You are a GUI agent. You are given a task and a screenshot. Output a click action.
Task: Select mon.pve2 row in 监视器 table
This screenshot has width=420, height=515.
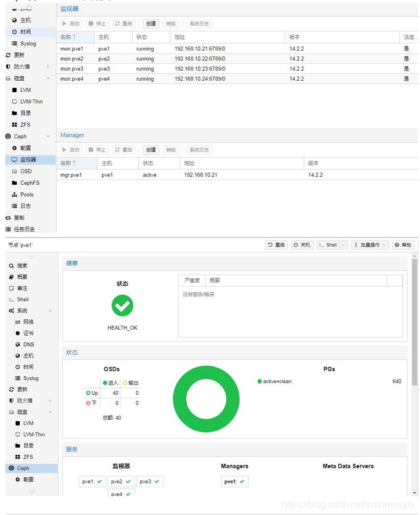[x=237, y=59]
